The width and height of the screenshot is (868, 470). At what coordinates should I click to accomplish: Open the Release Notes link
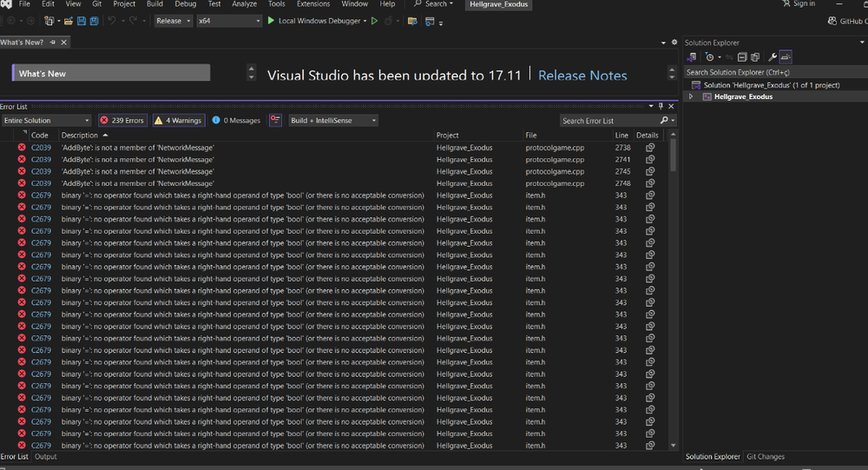coord(582,76)
